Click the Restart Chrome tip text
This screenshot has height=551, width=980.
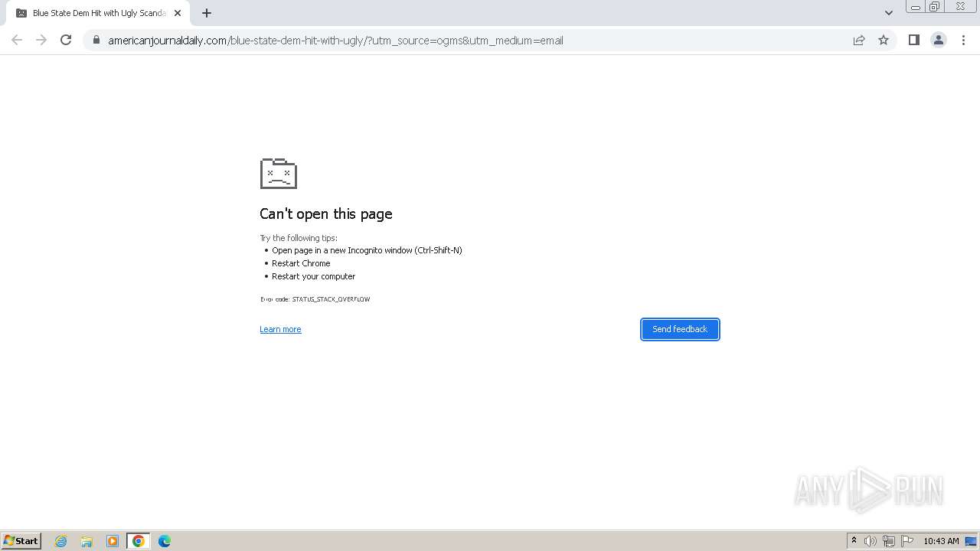coord(301,263)
